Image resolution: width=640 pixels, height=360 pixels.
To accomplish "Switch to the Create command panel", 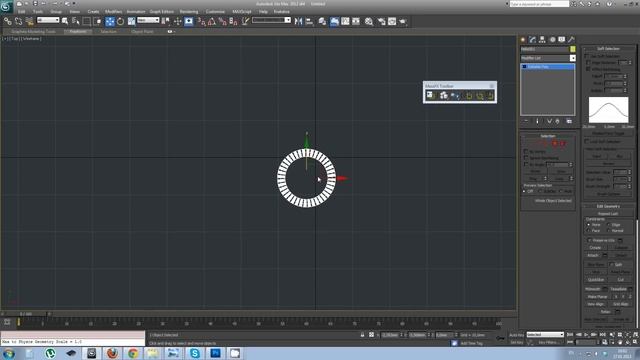I will [523, 40].
